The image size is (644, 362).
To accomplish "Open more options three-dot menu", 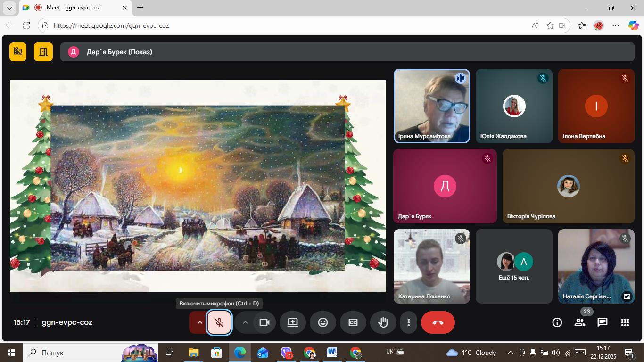I will pyautogui.click(x=409, y=322).
